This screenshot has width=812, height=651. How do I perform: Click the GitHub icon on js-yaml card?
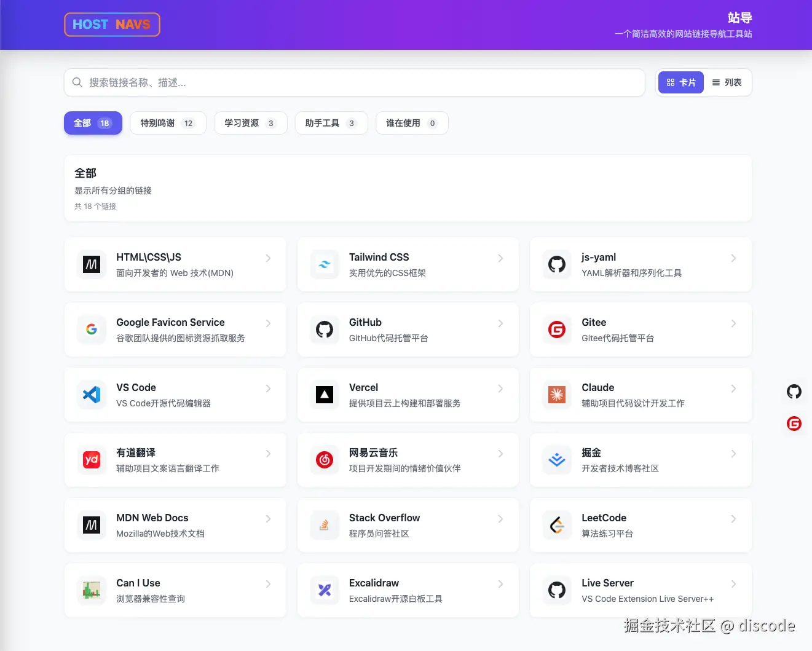[557, 264]
